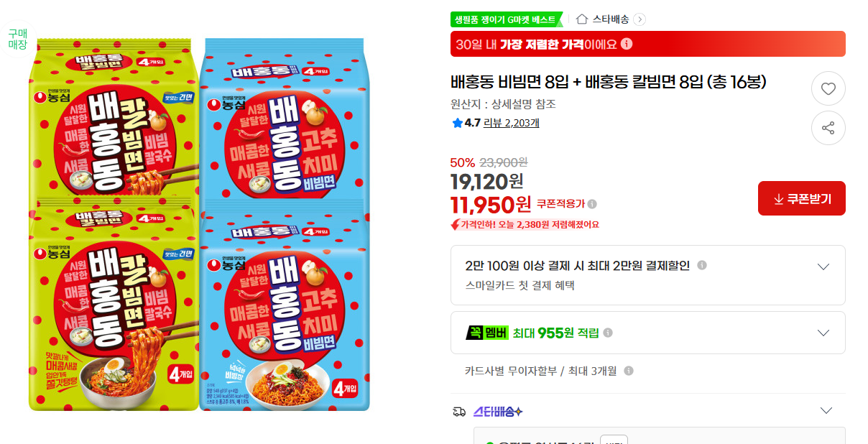Click the blue star rating icon
Image resolution: width=868 pixels, height=444 pixels.
tap(457, 123)
